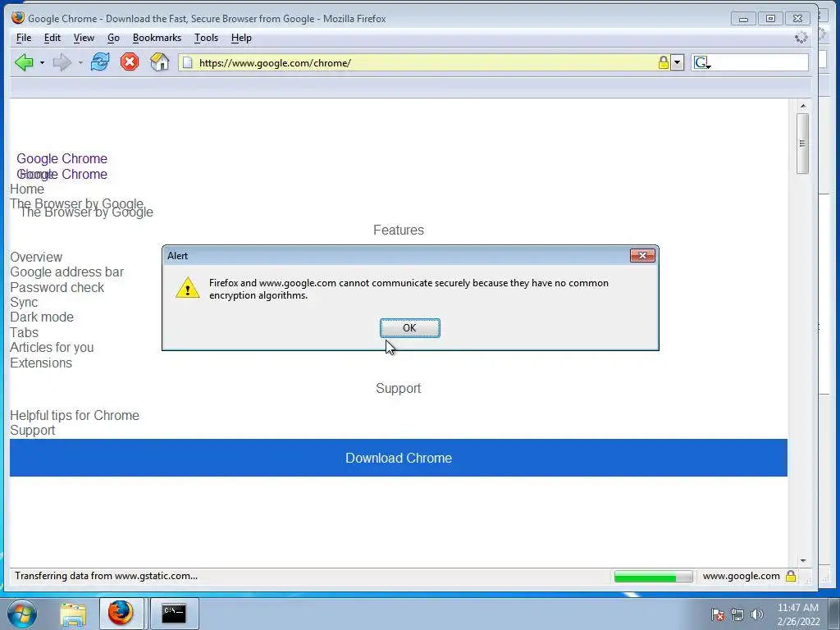The image size is (840, 630).
Task: Click the green Back arrow button
Action: pyautogui.click(x=24, y=62)
